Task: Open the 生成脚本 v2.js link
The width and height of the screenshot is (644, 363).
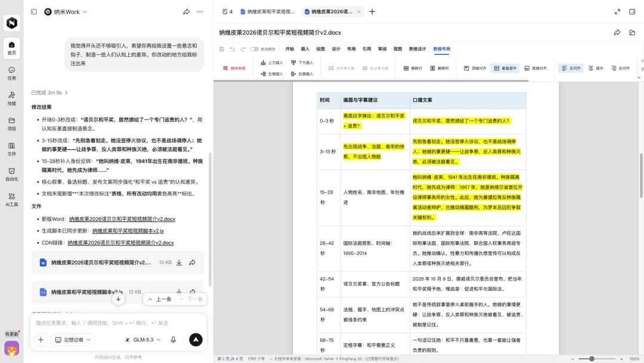Action: [128, 231]
